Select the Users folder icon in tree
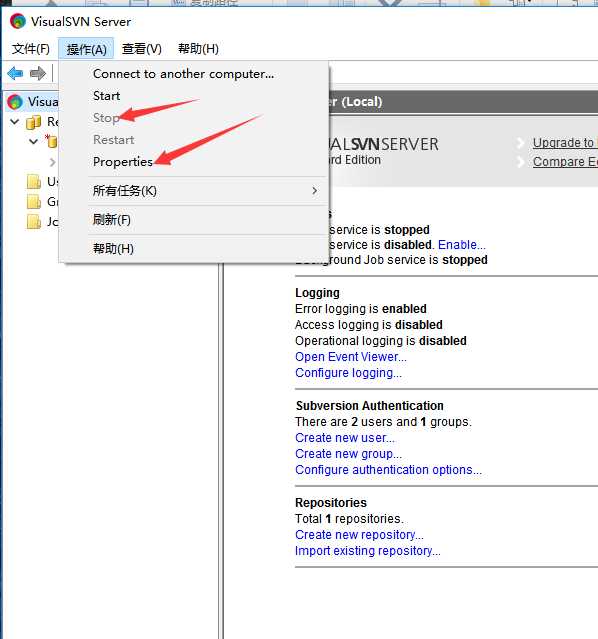The width and height of the screenshot is (598, 639). (34, 182)
